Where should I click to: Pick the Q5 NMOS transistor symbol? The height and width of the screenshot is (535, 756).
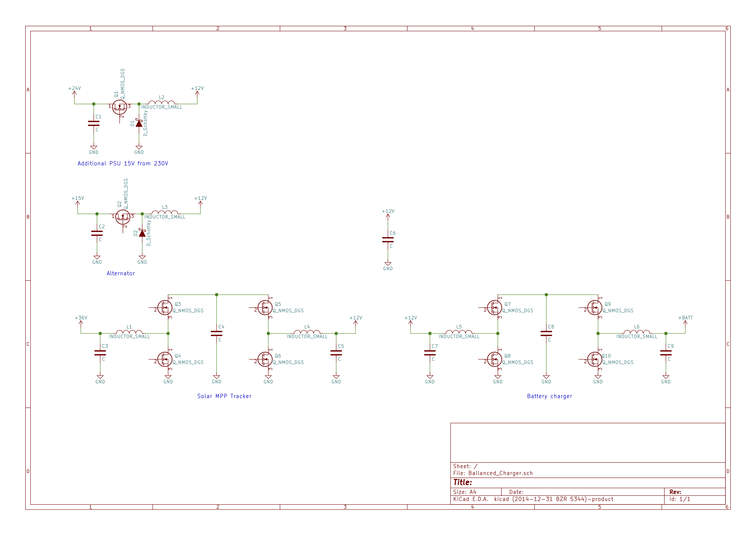pyautogui.click(x=265, y=308)
